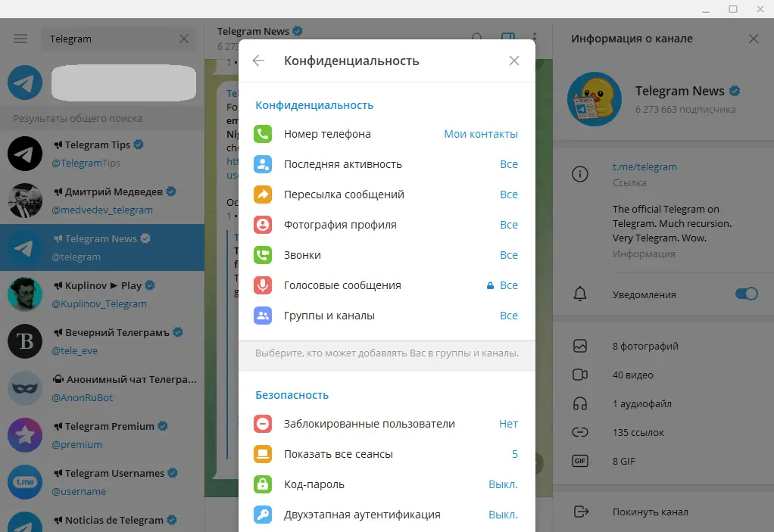Click Покинуть канал to leave channel

click(663, 512)
